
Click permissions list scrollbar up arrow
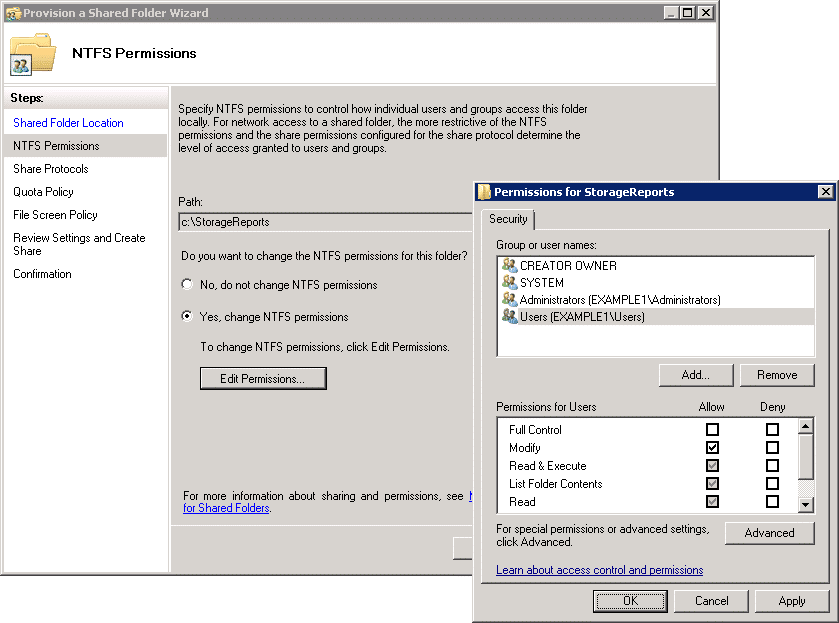805,426
